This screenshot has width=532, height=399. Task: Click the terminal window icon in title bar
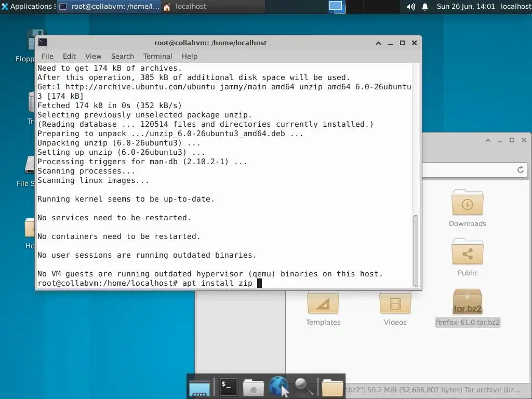(43, 43)
